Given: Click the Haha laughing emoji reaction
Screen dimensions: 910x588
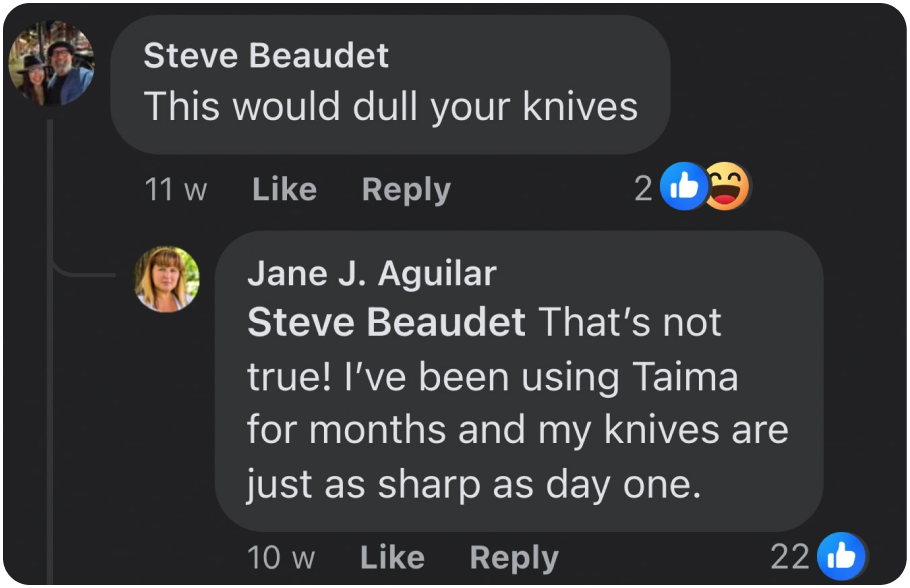Looking at the screenshot, I should pos(727,188).
